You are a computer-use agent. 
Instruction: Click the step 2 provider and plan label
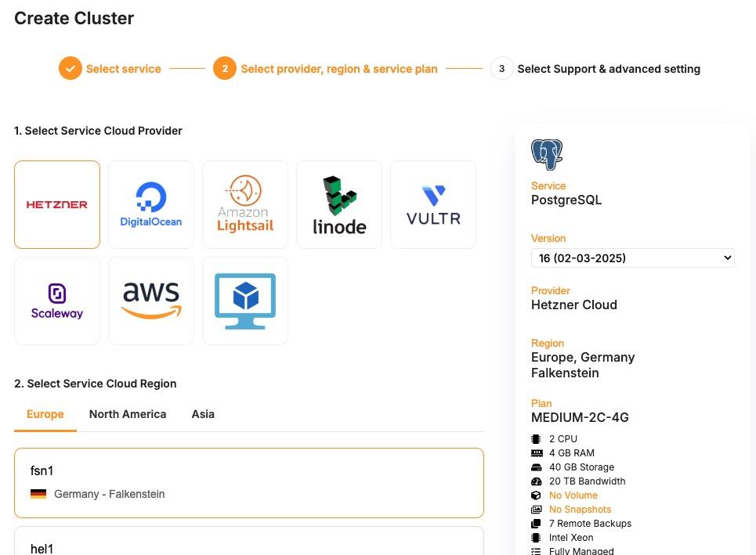click(x=338, y=69)
